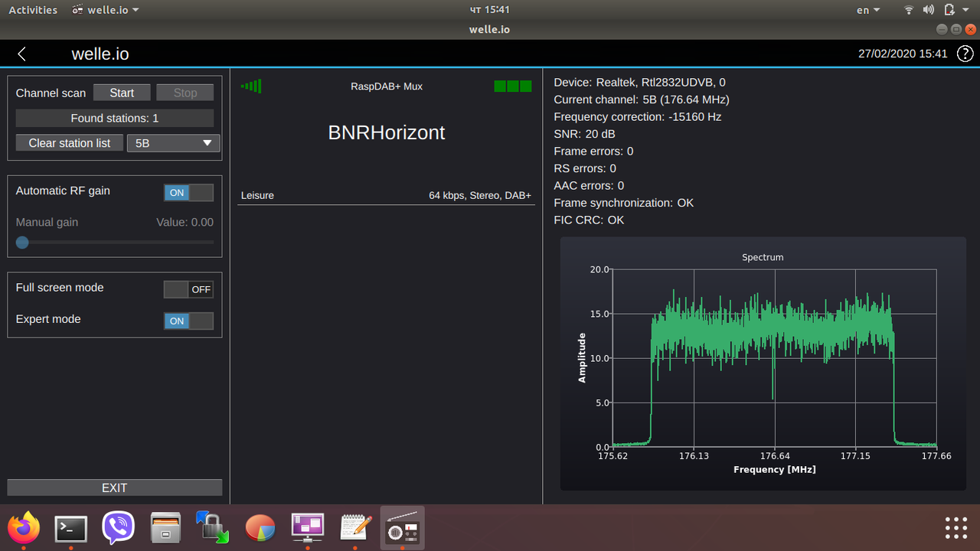This screenshot has width=980, height=551.
Task: Click the volume speaker tray icon
Action: pos(929,10)
